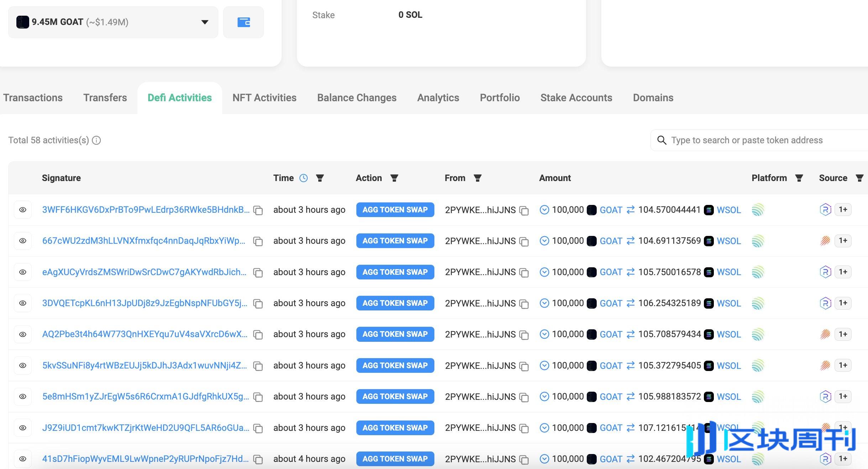Toggle eye preview for 41sD7hFiopWyv transaction row

pos(23,459)
